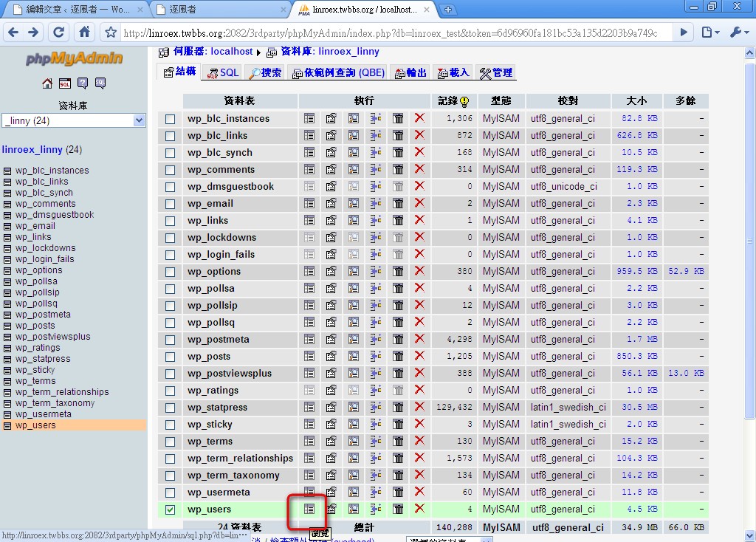Click the page vertical scrollbar

click(x=750, y=241)
